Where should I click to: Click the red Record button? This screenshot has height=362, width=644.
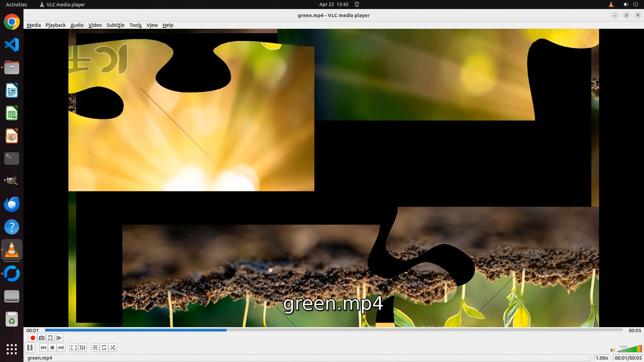pyautogui.click(x=33, y=338)
